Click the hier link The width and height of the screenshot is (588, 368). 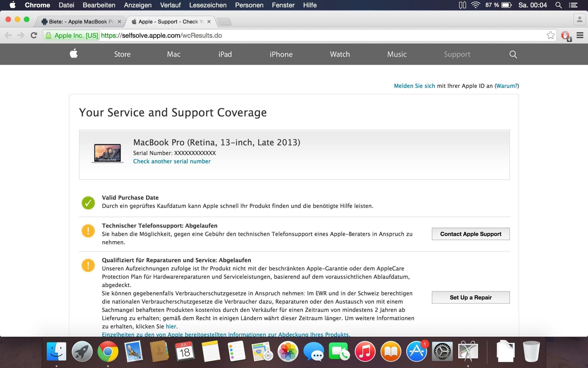click(x=171, y=326)
